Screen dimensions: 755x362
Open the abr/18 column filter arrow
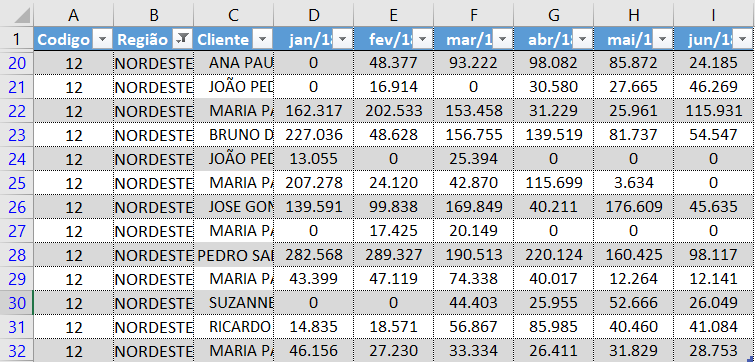coord(582,39)
